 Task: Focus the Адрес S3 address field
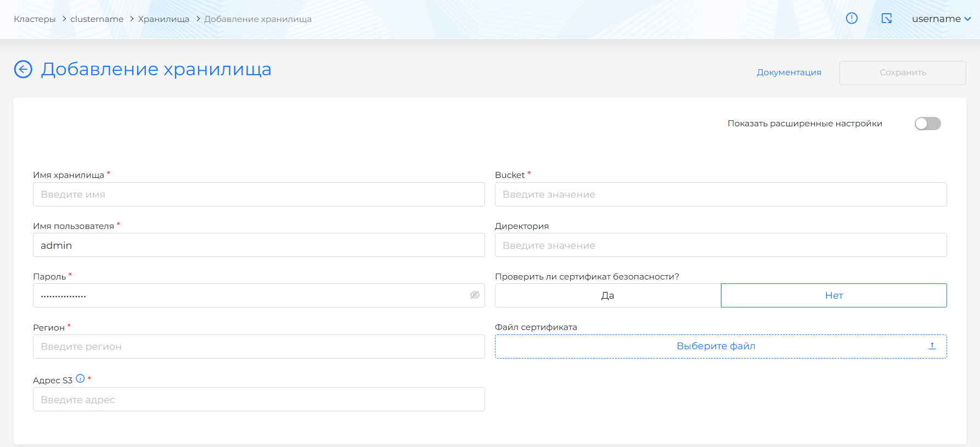pyautogui.click(x=258, y=400)
